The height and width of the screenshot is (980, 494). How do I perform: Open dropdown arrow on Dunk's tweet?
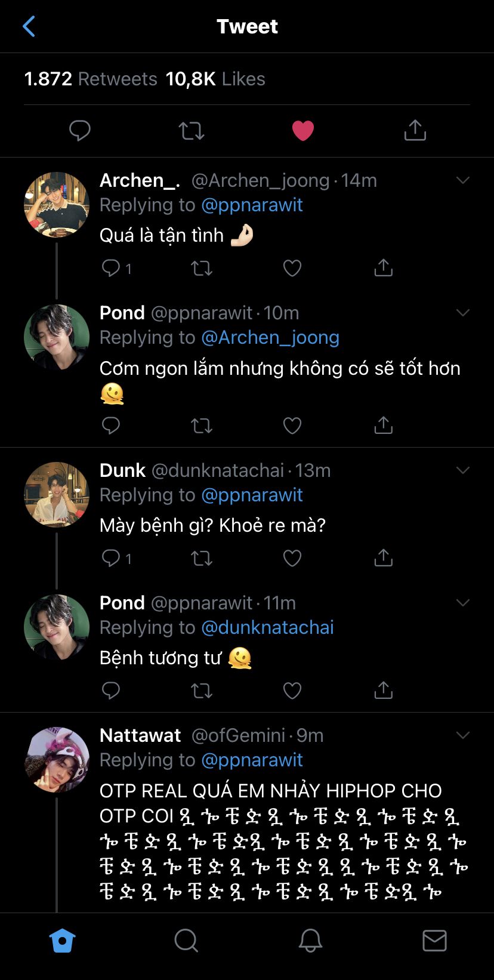463,470
